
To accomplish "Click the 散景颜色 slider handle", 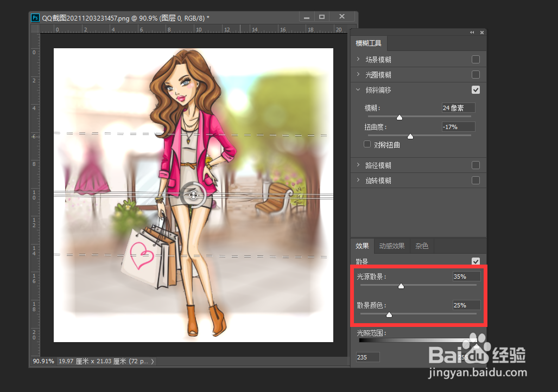I will coord(389,315).
